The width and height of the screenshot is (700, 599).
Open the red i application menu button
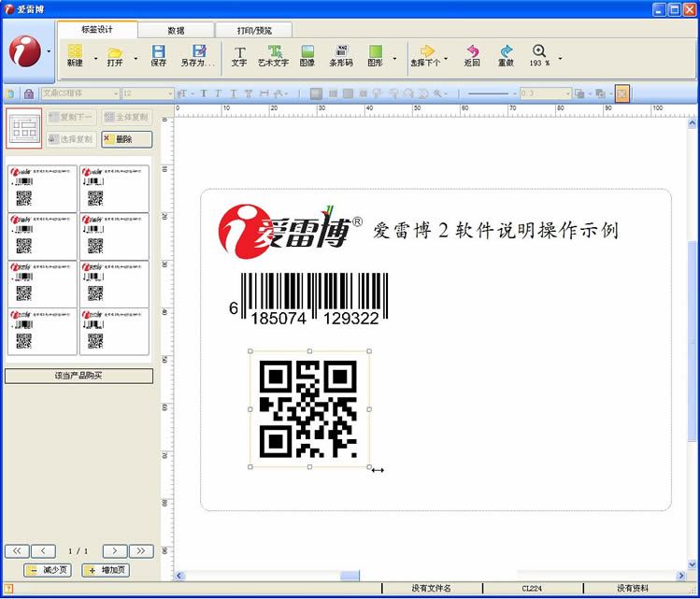(x=25, y=51)
